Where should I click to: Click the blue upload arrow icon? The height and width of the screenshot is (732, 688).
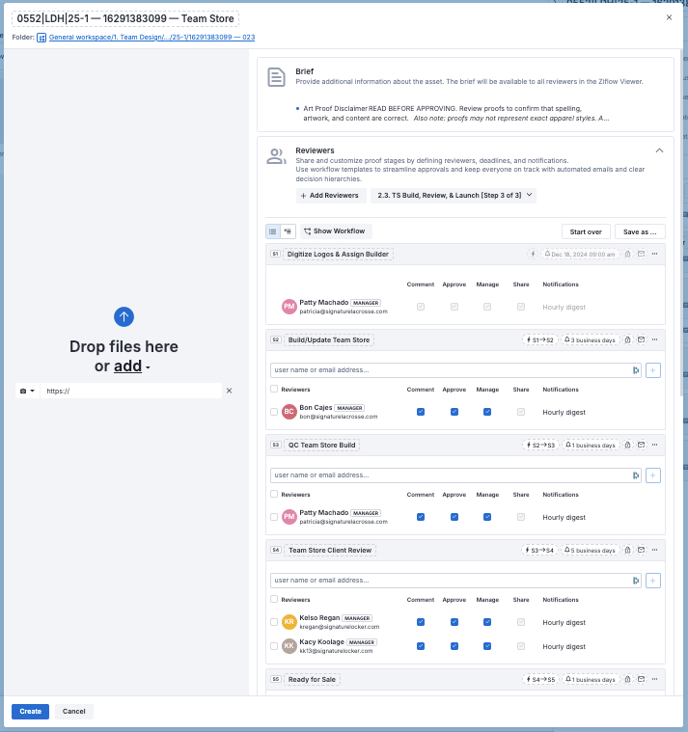tap(124, 317)
